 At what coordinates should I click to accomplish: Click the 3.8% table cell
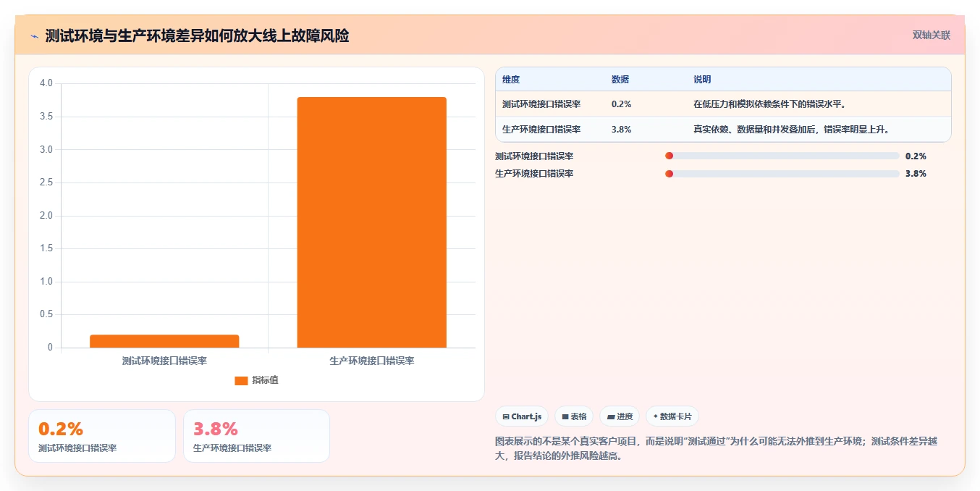point(622,130)
